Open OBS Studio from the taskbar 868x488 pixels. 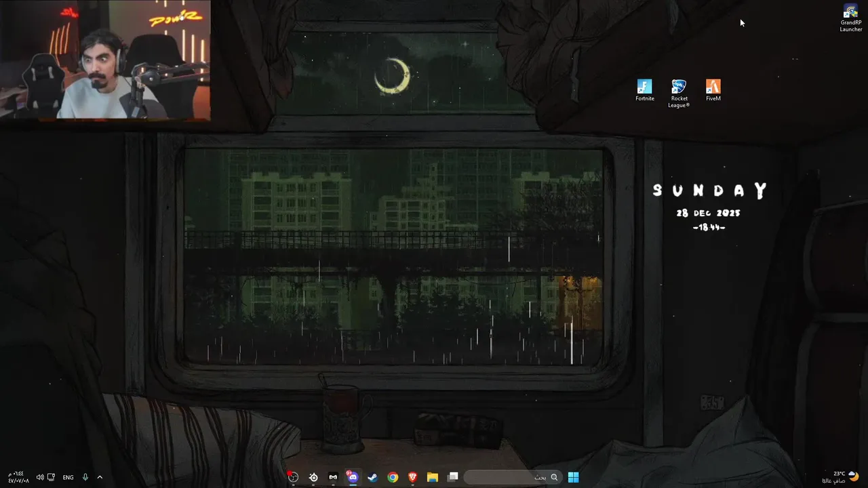[x=293, y=477]
